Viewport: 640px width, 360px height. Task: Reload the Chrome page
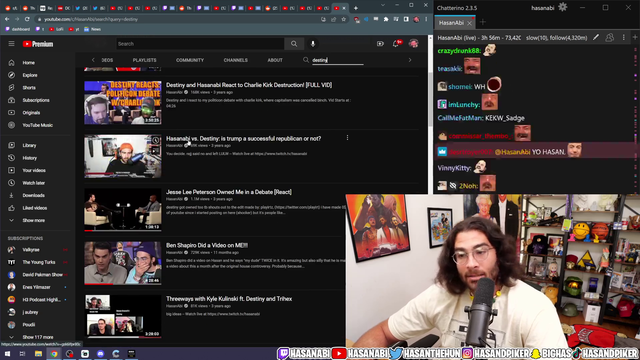pos(27,19)
